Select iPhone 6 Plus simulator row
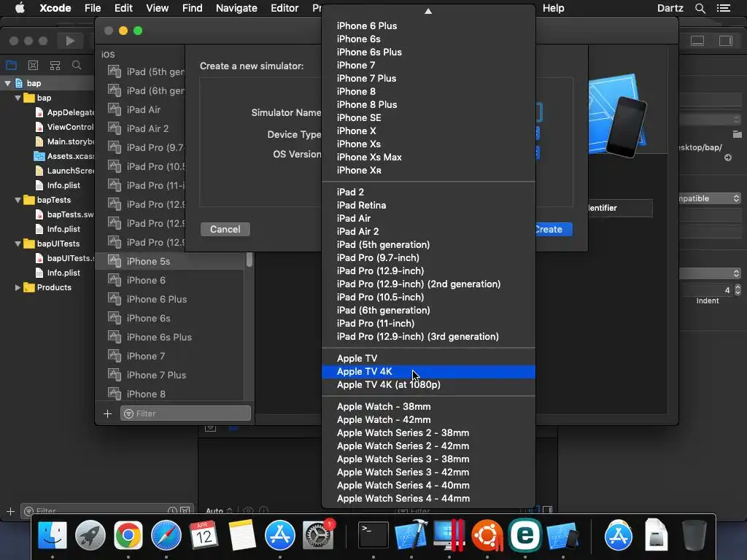The width and height of the screenshot is (747, 560). (x=171, y=299)
